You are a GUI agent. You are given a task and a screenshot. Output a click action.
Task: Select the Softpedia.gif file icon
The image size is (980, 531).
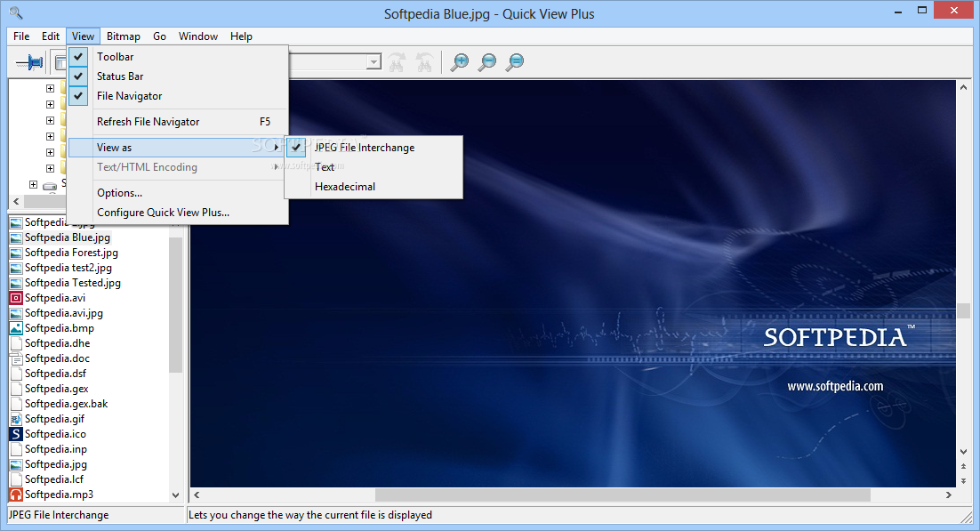16,418
